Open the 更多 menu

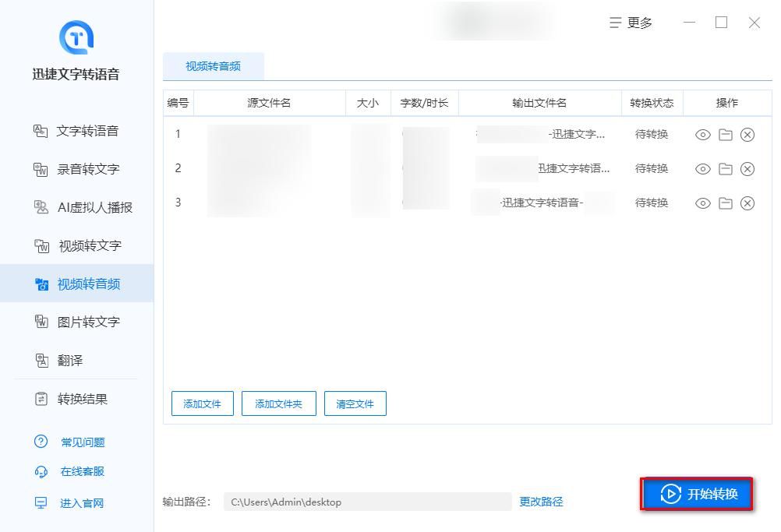(631, 23)
